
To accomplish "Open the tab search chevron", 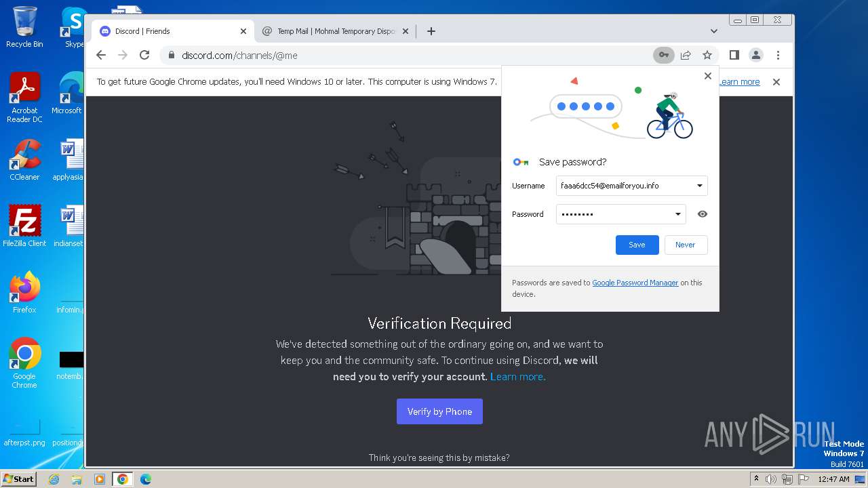I will coord(713,31).
